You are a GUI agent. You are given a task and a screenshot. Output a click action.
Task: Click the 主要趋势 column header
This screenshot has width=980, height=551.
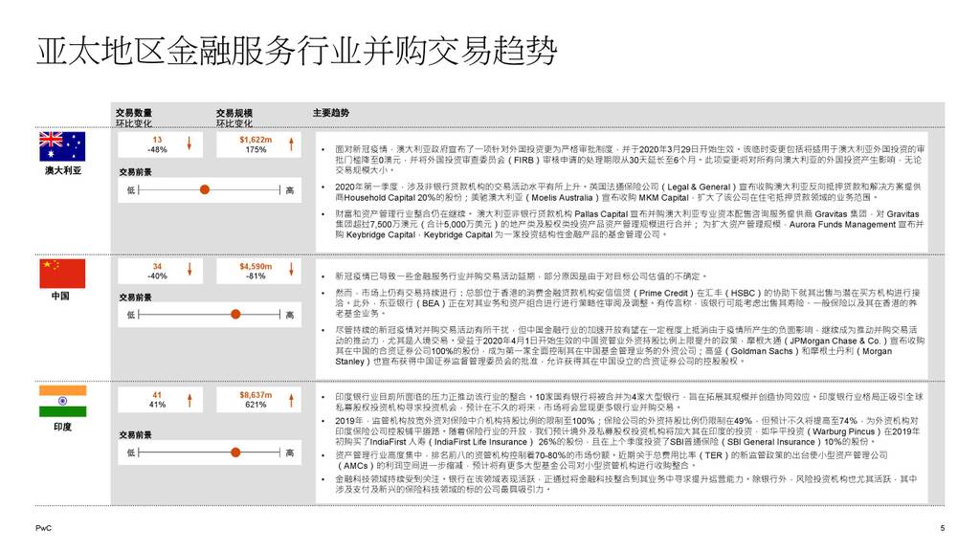pos(331,113)
